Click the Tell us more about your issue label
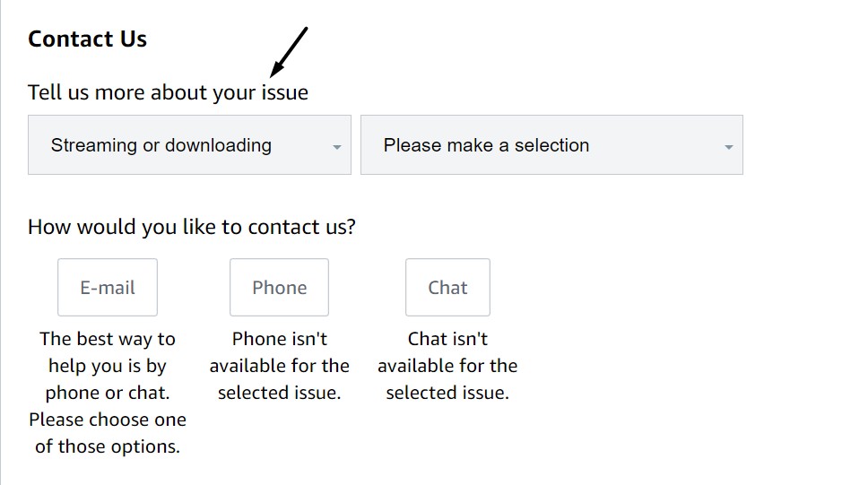Image resolution: width=868 pixels, height=485 pixels. click(x=168, y=92)
